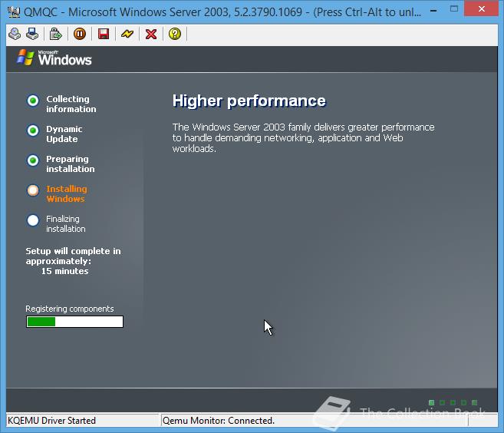Click the bag with green arrow icon
Viewport: 504px width, 433px height.
point(55,34)
